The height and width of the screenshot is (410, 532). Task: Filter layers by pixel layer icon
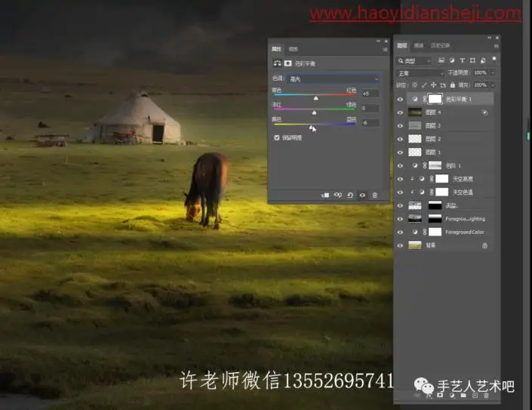[x=441, y=60]
